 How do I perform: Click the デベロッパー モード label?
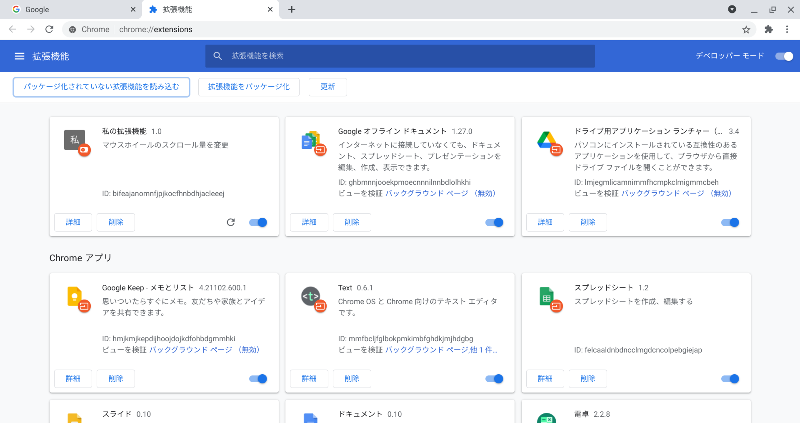point(730,56)
